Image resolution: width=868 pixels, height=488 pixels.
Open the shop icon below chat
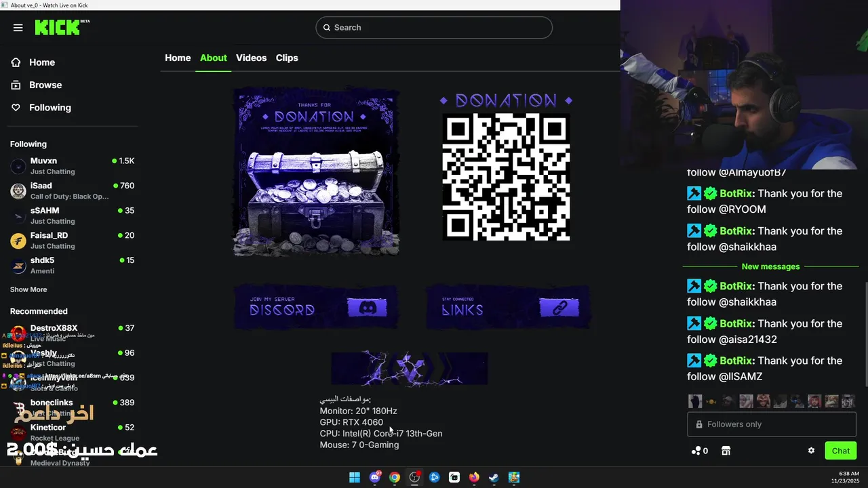click(x=725, y=451)
